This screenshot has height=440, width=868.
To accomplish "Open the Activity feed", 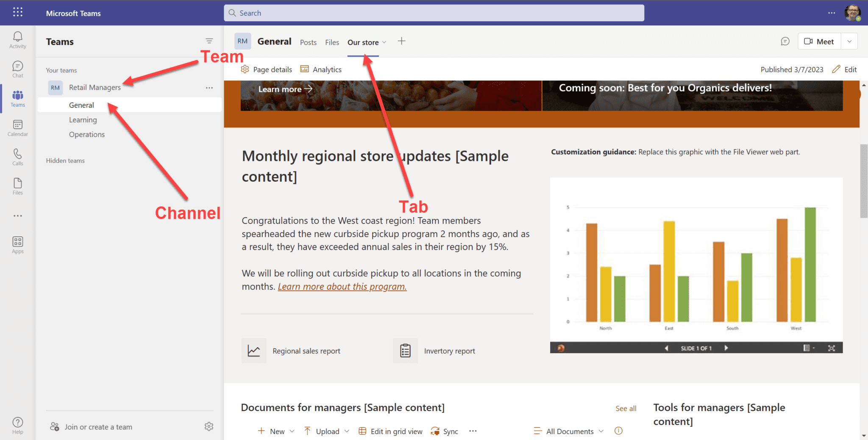I will coord(17,40).
